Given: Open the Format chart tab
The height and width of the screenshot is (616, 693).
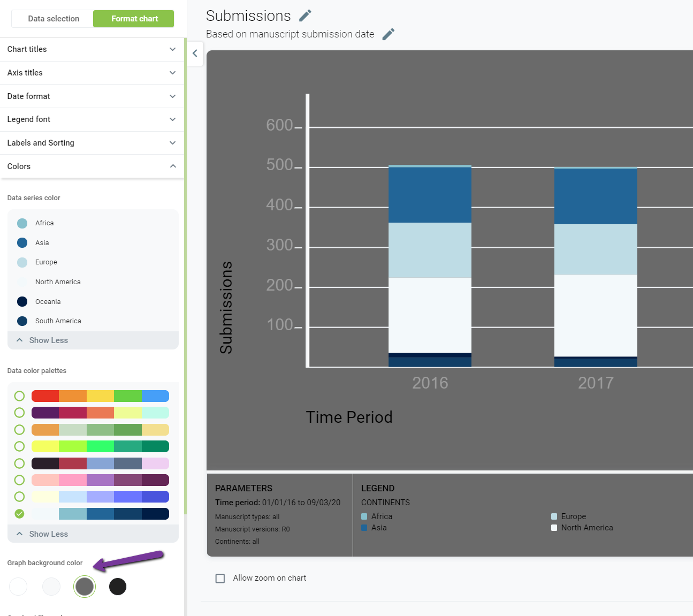Looking at the screenshot, I should click(134, 19).
